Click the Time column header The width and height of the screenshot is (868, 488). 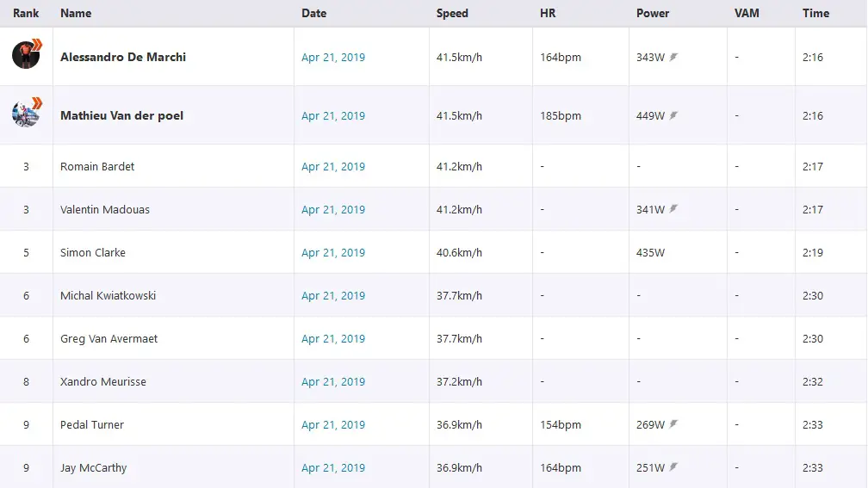pos(816,13)
